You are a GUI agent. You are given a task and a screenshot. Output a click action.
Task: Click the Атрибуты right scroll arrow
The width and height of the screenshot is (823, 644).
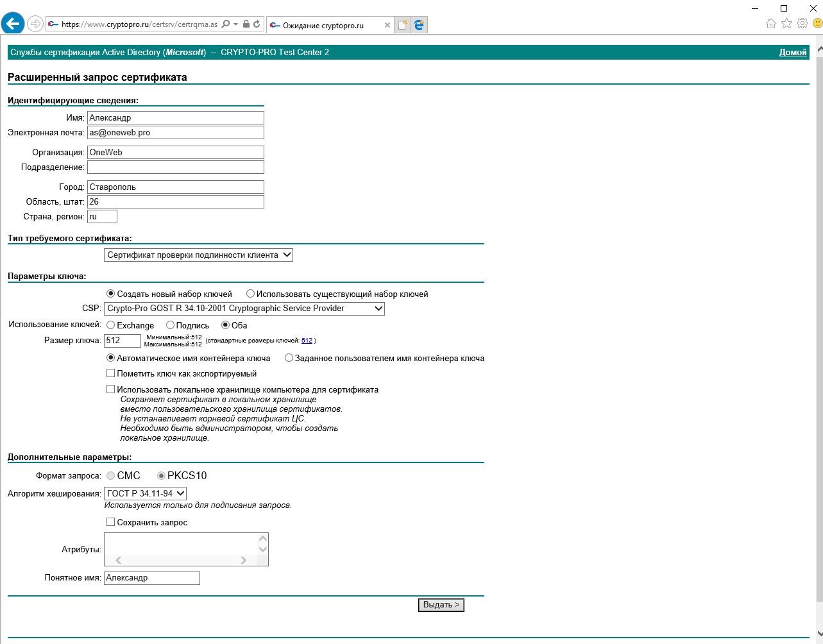coord(243,560)
